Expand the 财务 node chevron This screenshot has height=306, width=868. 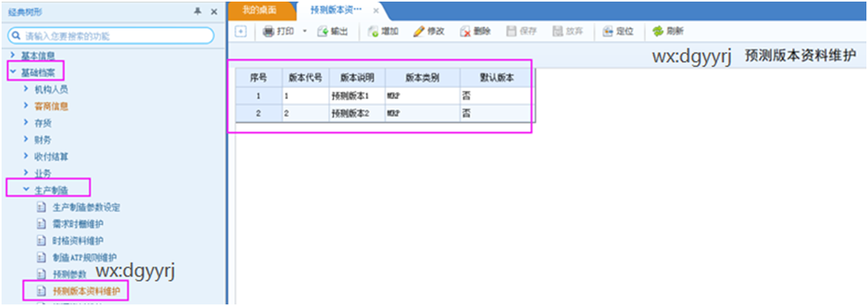25,139
